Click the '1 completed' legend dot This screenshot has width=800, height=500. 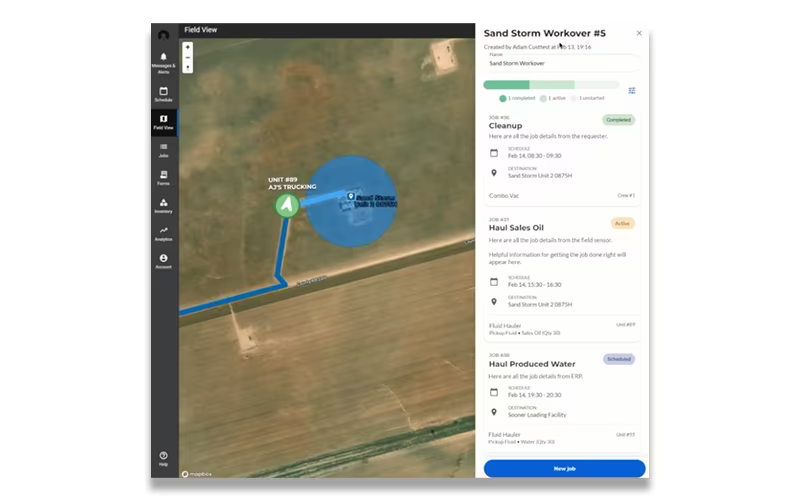point(503,98)
